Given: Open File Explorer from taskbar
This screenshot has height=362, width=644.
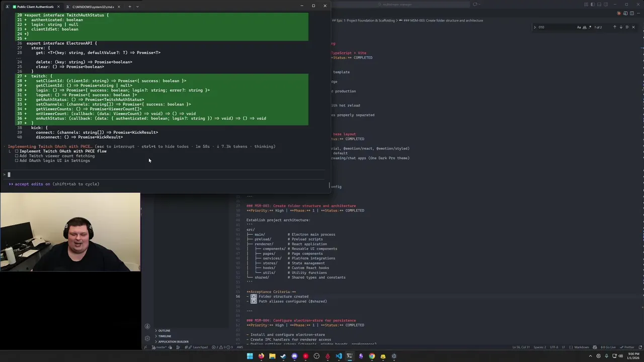Looking at the screenshot, I should pyautogui.click(x=272, y=356).
